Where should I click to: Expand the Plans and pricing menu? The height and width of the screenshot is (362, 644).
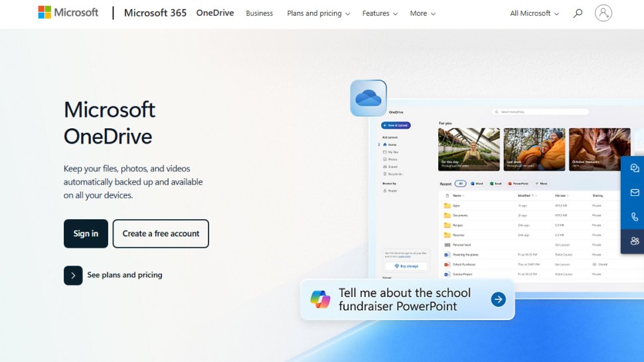point(318,13)
